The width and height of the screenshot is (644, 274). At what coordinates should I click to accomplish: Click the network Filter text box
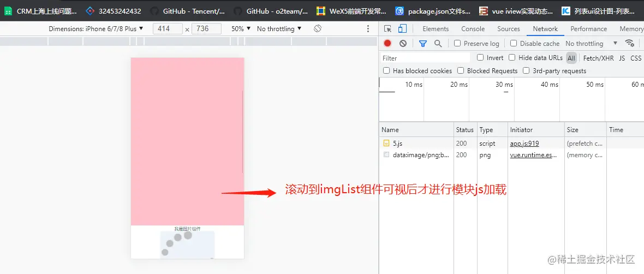(x=426, y=58)
